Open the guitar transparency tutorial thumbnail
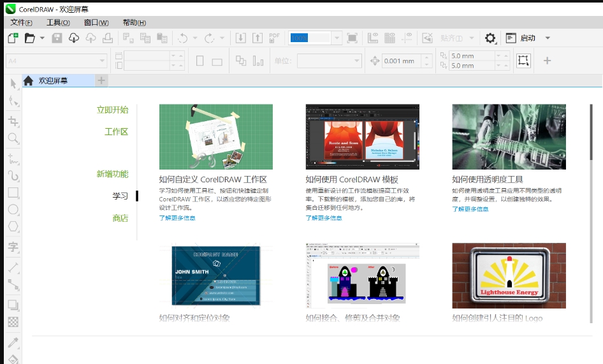Screen dimensions: 603x364 (509, 136)
